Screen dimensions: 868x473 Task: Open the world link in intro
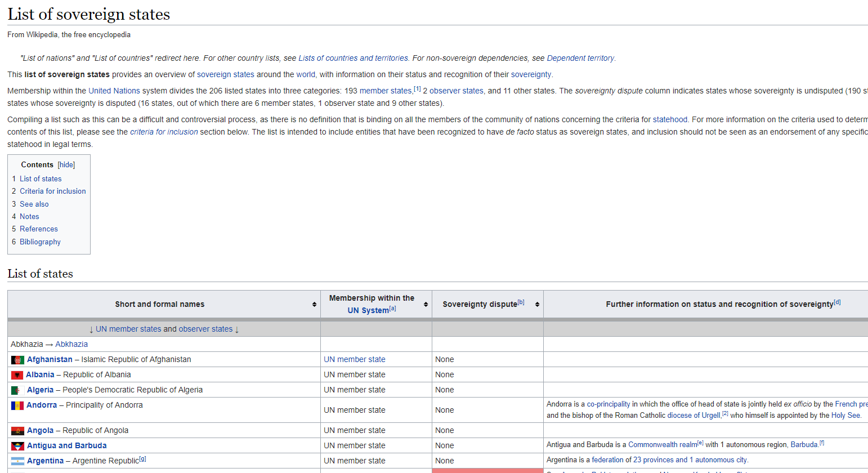click(306, 74)
